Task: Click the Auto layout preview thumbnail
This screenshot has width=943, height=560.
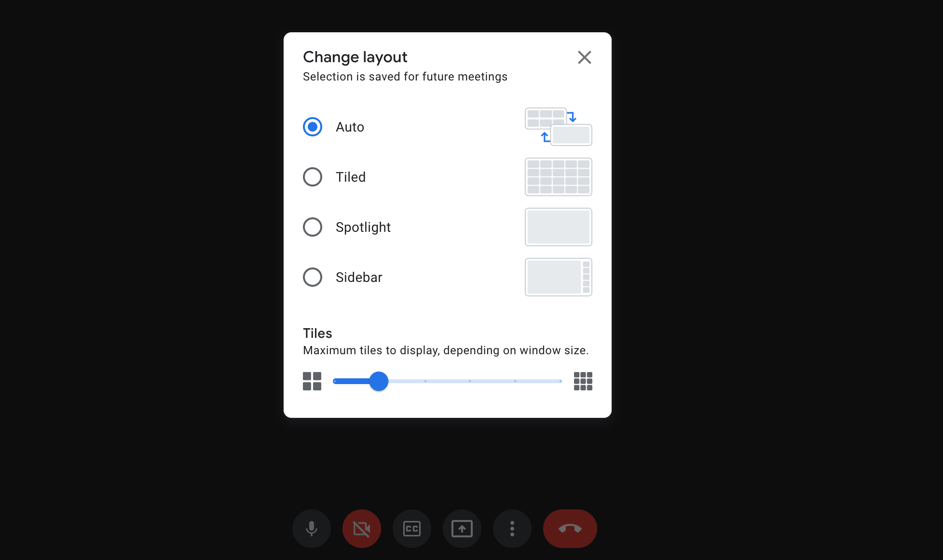Action: point(559,127)
